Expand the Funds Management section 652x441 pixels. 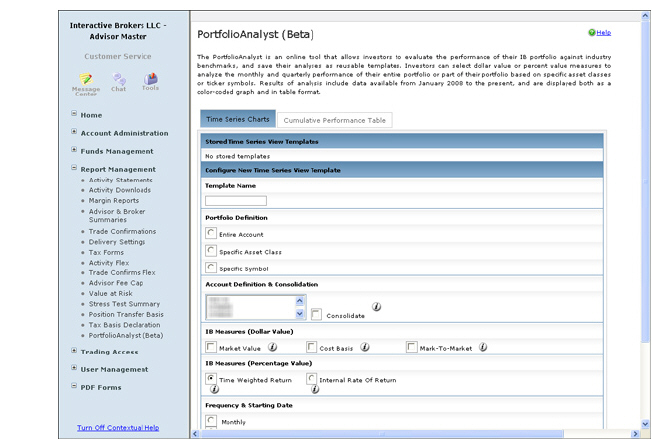tap(117, 151)
